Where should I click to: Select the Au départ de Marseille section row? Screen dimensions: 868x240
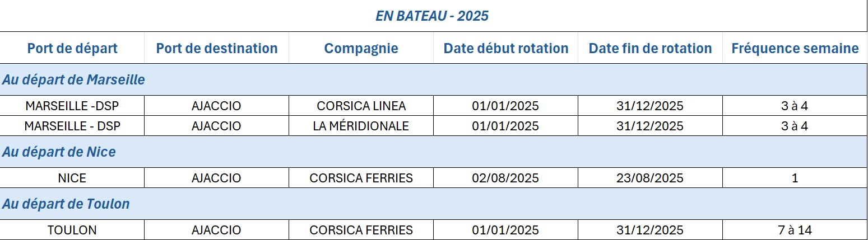tap(73, 79)
